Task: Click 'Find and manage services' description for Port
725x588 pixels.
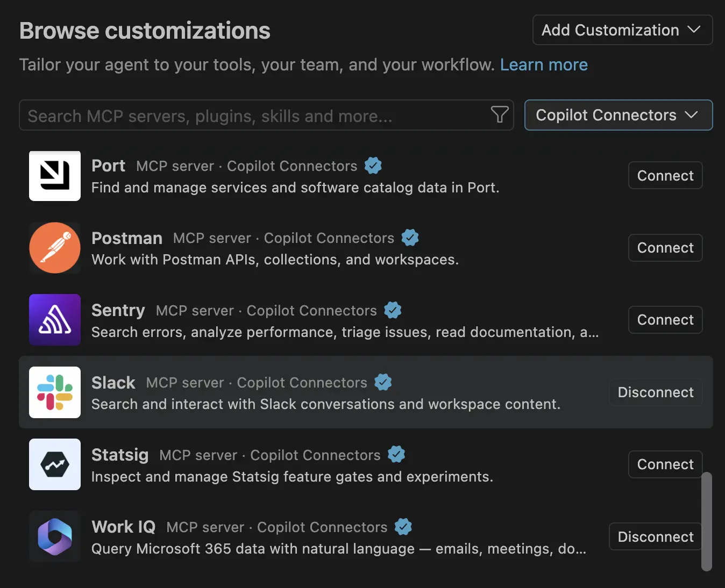Action: point(295,188)
